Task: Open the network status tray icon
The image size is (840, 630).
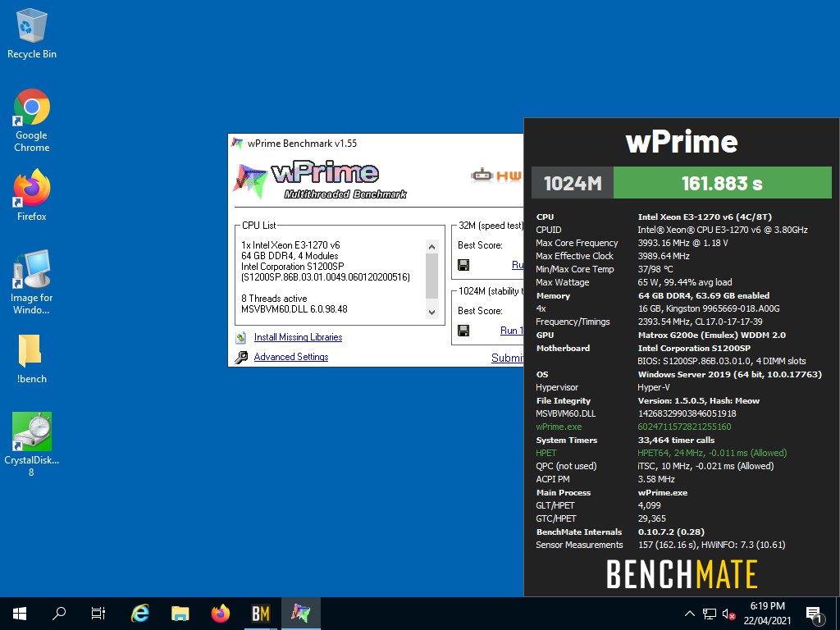Action: coord(710,614)
